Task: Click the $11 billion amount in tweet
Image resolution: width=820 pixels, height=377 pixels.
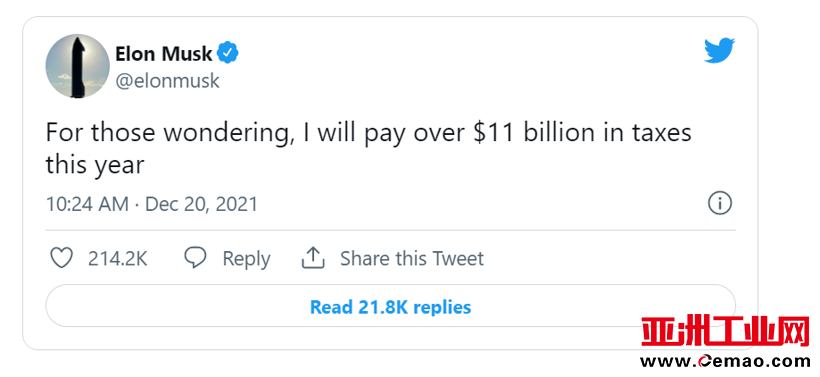Action: (544, 133)
